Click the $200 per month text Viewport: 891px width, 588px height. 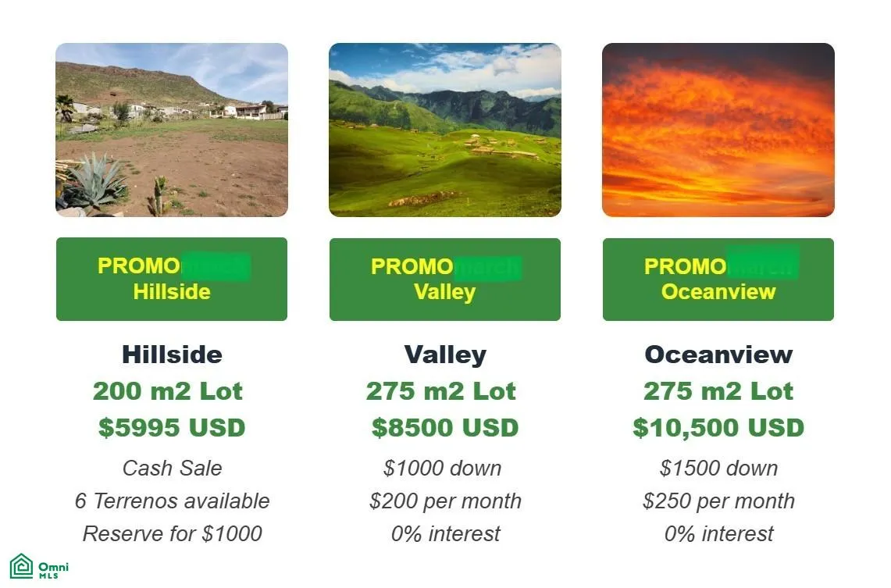[x=445, y=501]
